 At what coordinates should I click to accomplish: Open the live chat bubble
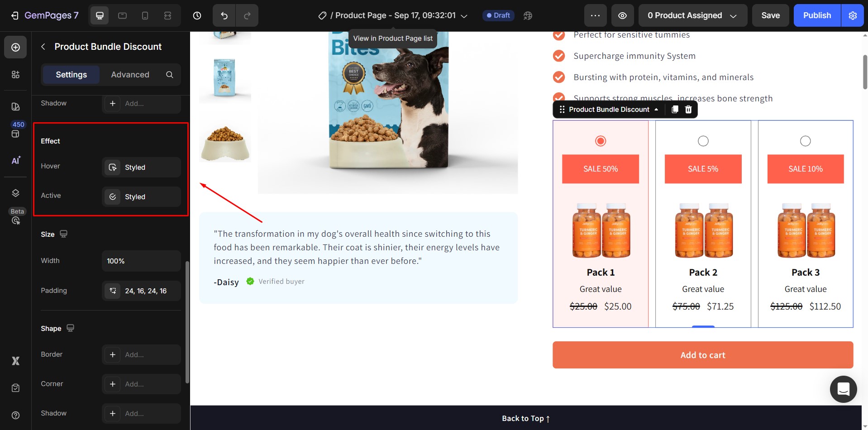click(843, 389)
